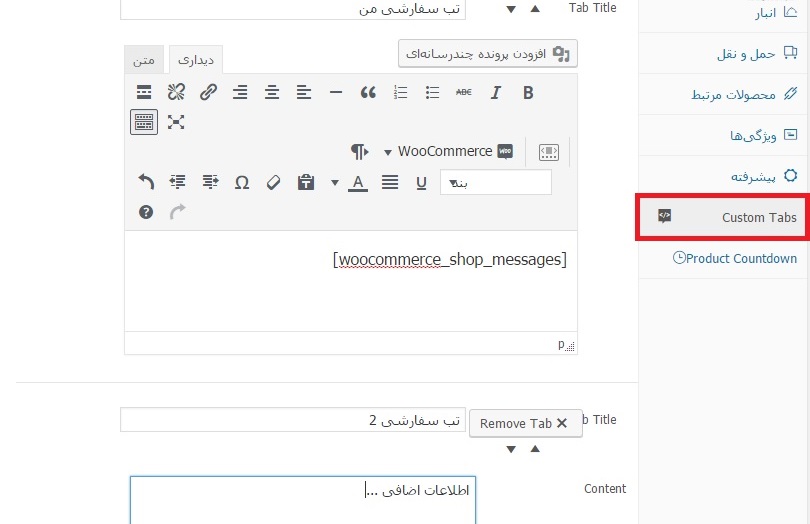Insert or edit a link
The width and height of the screenshot is (810, 524).
tap(208, 93)
